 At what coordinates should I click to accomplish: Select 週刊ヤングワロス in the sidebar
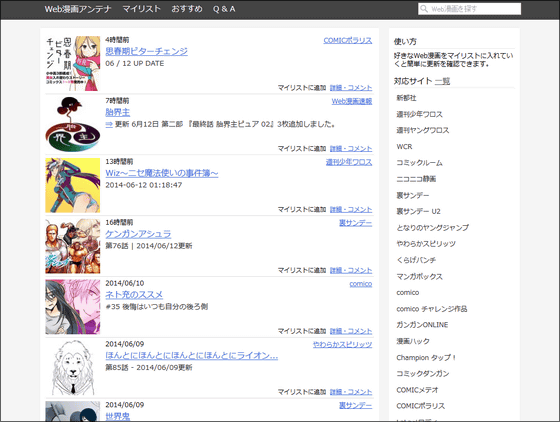(x=422, y=130)
